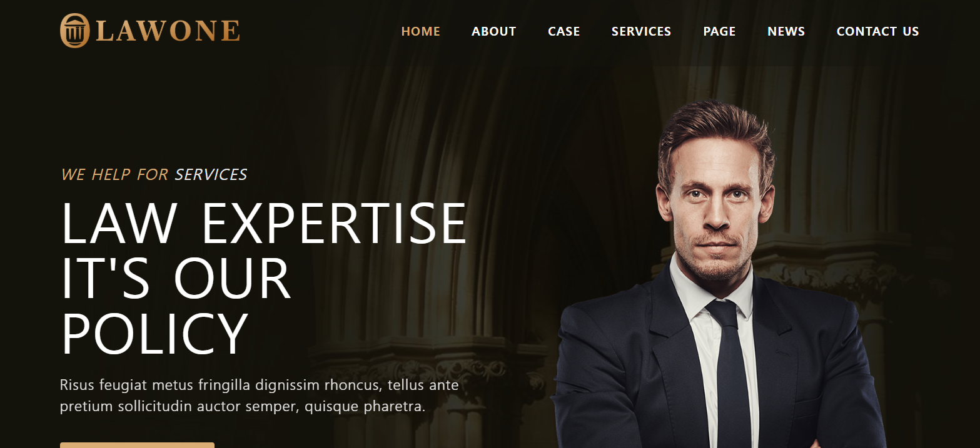This screenshot has width=980, height=448.
Task: Click the IT'S OUR headline line
Action: coord(176,279)
